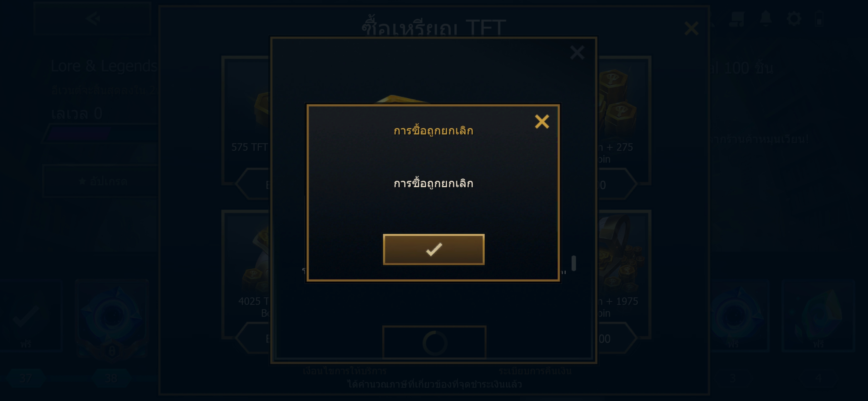
Task: Tap the battery status icon
Action: (x=820, y=19)
